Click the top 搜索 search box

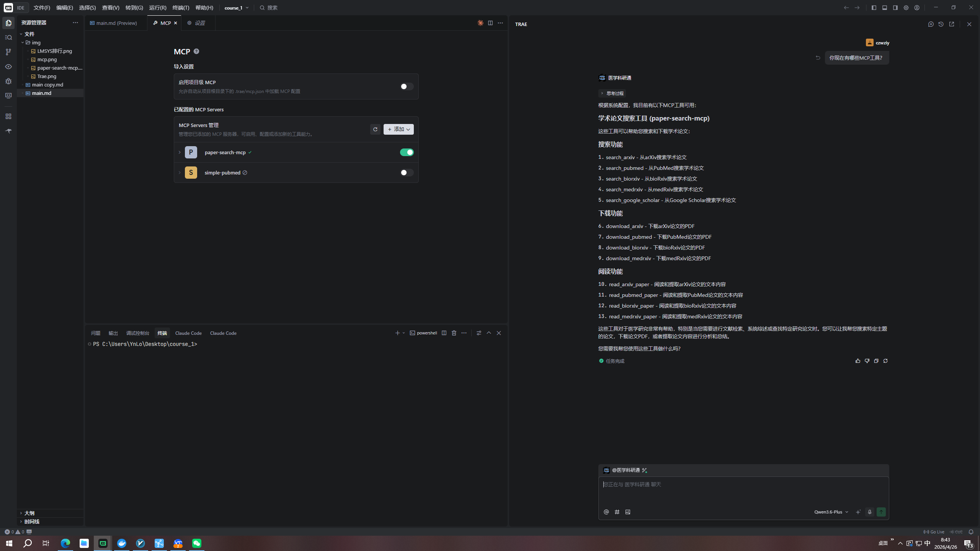tap(269, 8)
